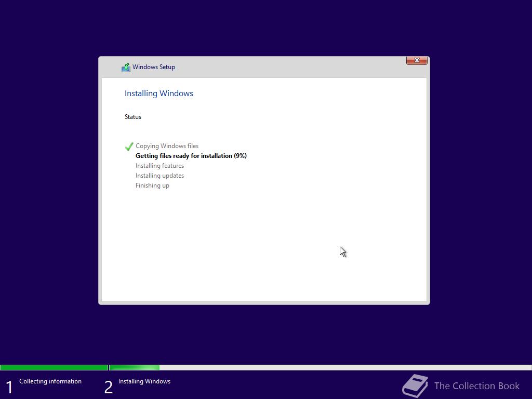Click the green checkmark beside Copying Windows files

pyautogui.click(x=129, y=146)
